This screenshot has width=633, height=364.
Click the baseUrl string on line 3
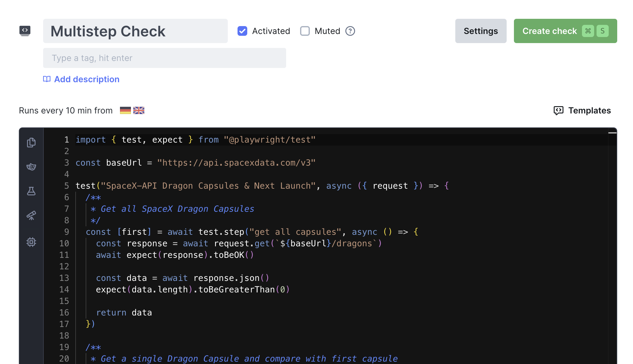click(236, 163)
